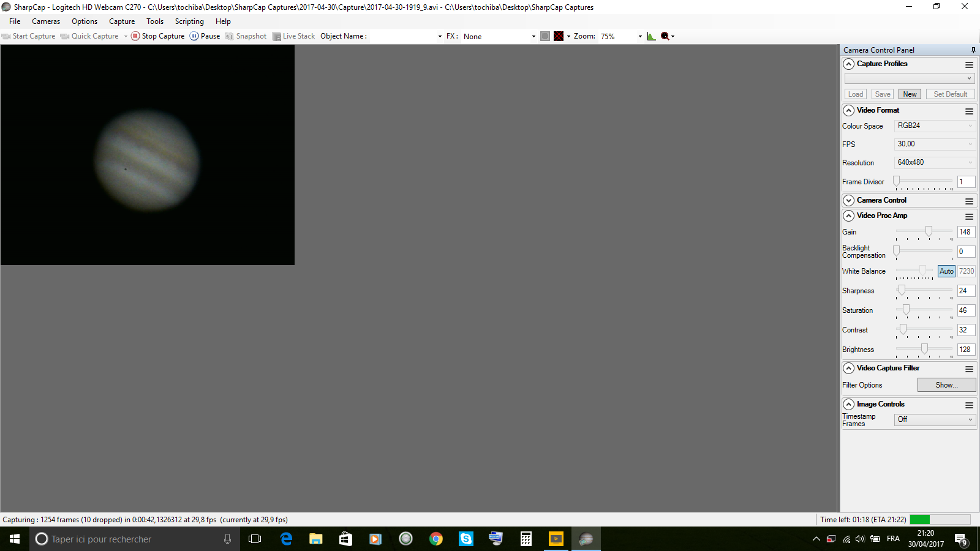Create a New capture profile
980x551 pixels.
pos(910,94)
